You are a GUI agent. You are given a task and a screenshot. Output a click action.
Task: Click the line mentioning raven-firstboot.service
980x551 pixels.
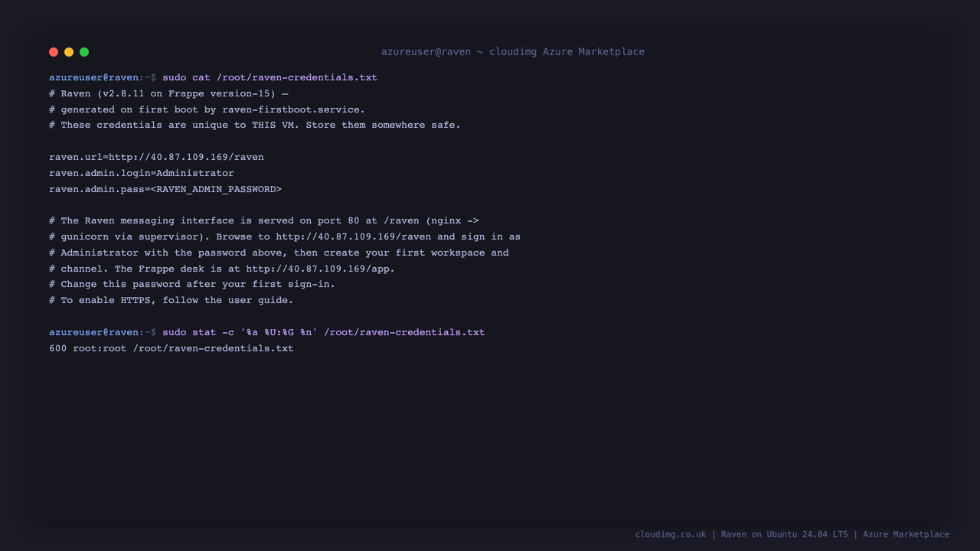click(207, 109)
